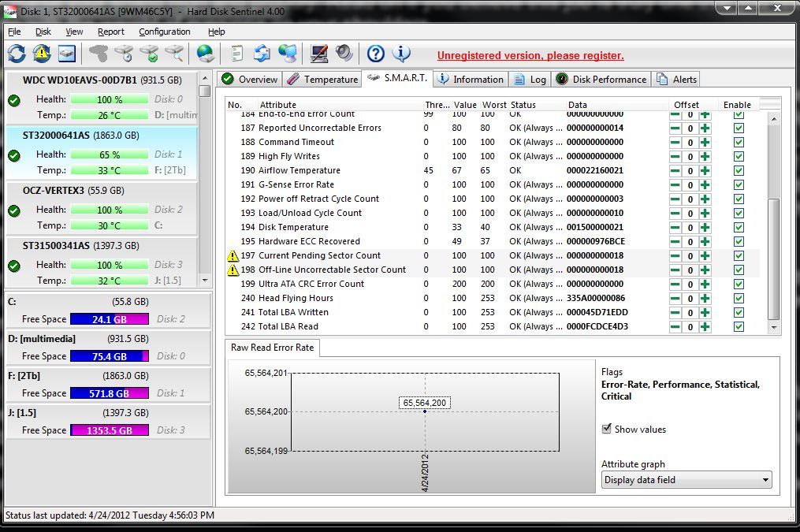Select the Raw Read Error Rate graph tab

tap(273, 348)
